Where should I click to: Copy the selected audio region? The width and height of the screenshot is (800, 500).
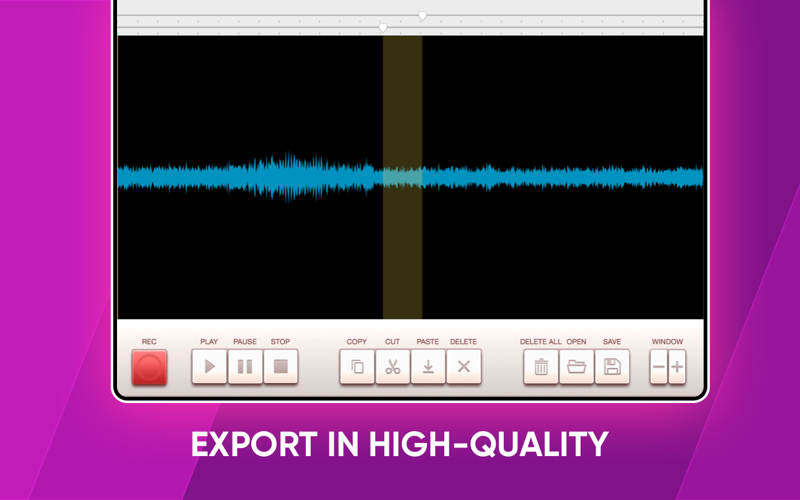click(x=357, y=366)
